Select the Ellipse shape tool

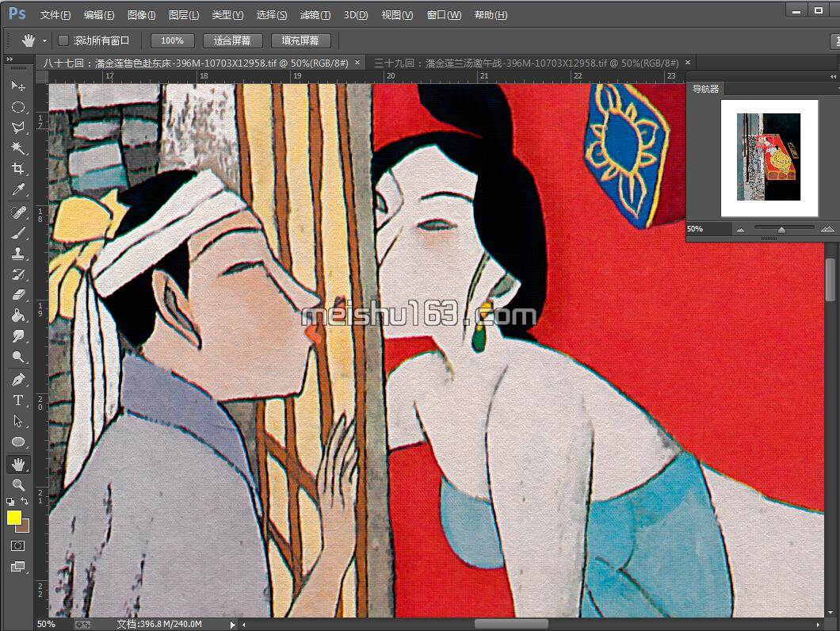pyautogui.click(x=17, y=442)
